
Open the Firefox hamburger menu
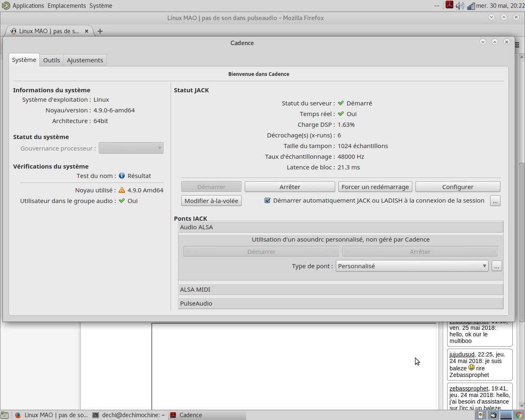pos(517,45)
